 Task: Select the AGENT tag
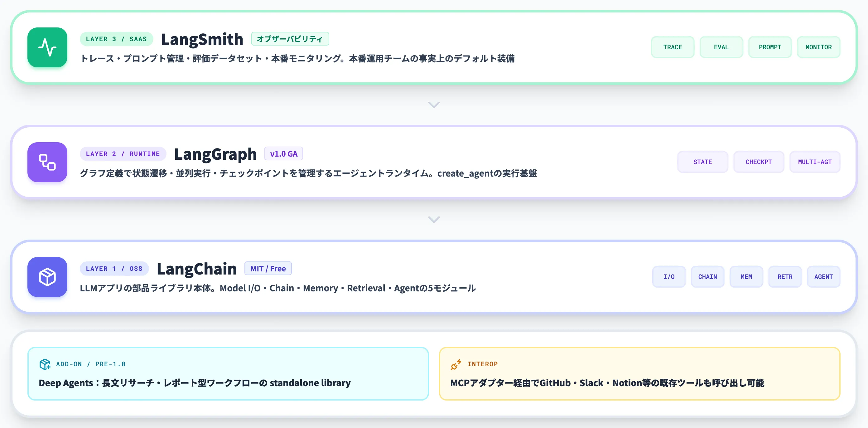pyautogui.click(x=823, y=277)
